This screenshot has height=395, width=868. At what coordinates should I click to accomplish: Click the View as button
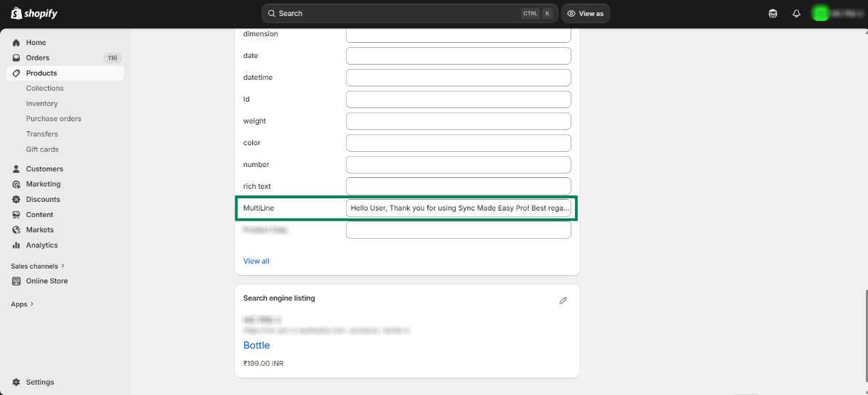[x=585, y=14]
